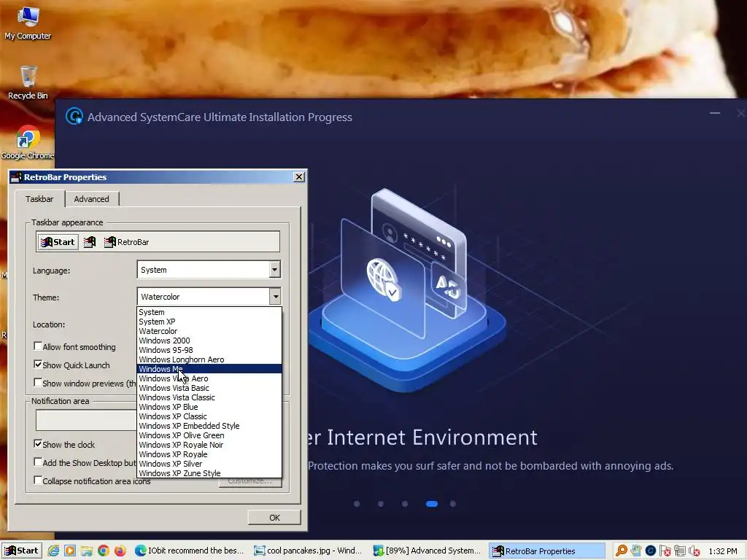Open the My Computer desktop icon
The image size is (747, 560).
click(28, 23)
